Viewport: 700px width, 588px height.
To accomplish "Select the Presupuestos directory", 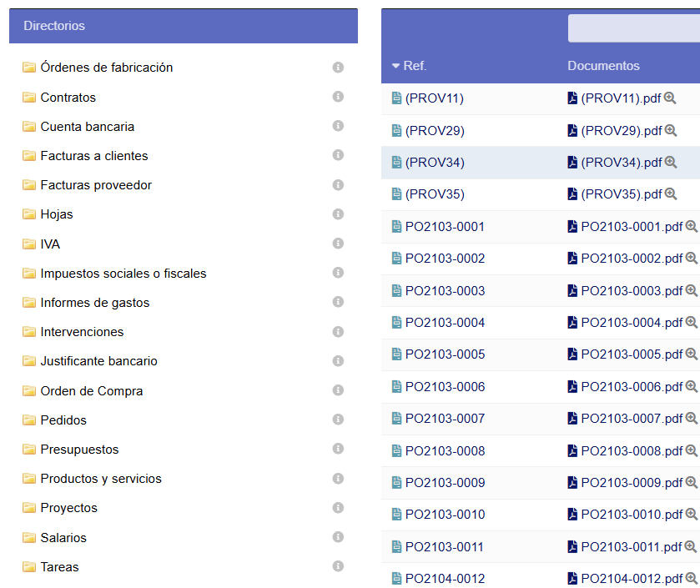I will tap(79, 450).
